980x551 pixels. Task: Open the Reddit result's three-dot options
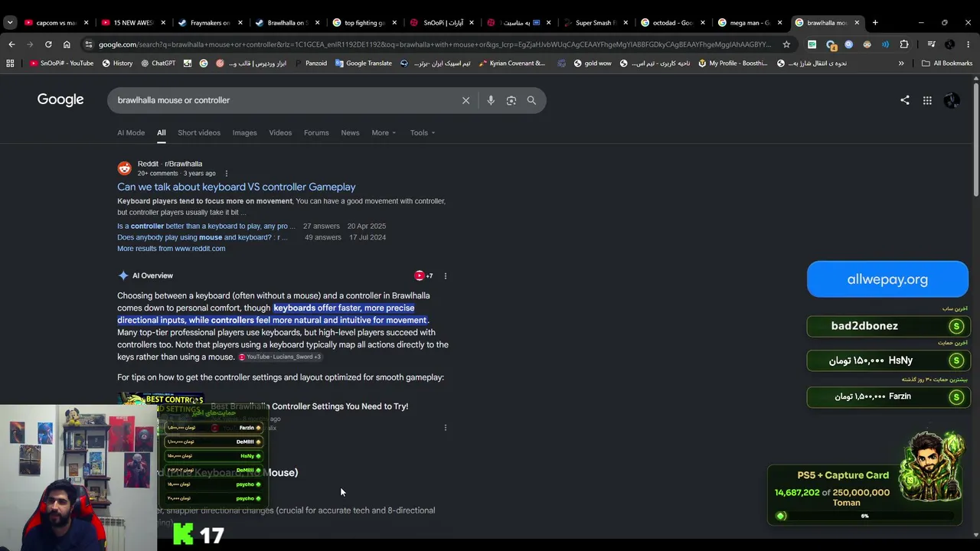pyautogui.click(x=226, y=174)
